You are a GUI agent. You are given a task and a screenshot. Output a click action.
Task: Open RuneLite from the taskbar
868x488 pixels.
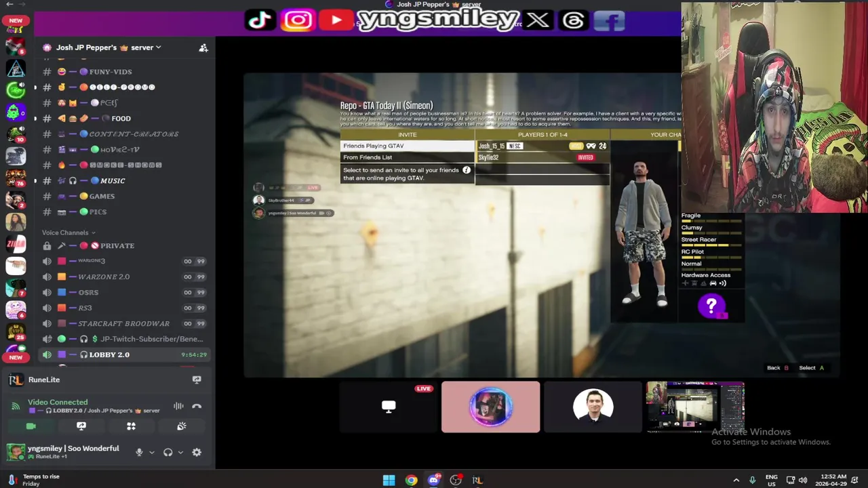pos(477,480)
